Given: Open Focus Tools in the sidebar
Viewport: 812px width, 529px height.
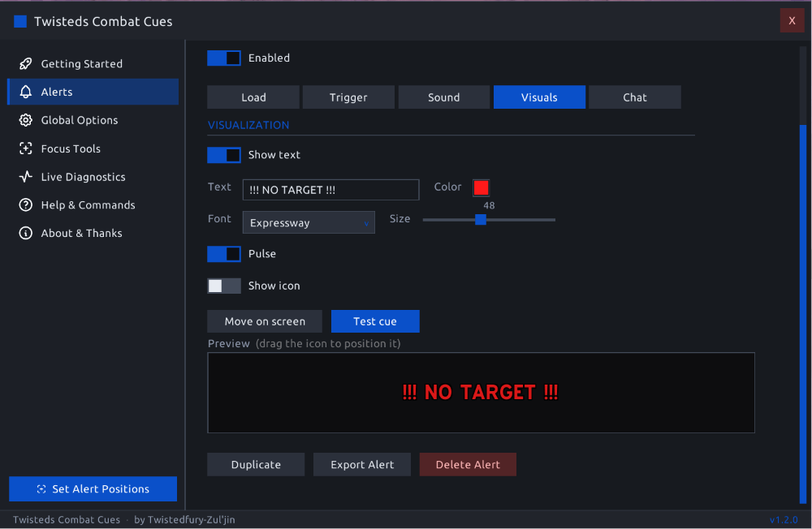Looking at the screenshot, I should (93, 148).
